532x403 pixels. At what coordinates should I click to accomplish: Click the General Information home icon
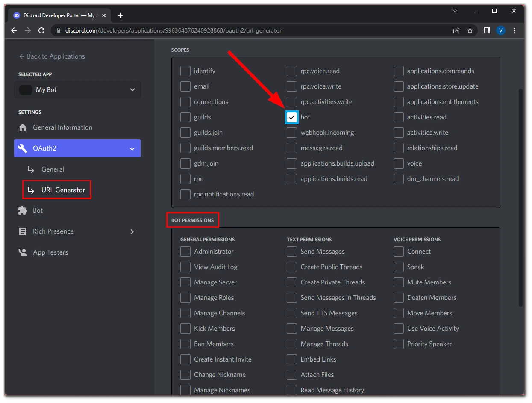(23, 127)
